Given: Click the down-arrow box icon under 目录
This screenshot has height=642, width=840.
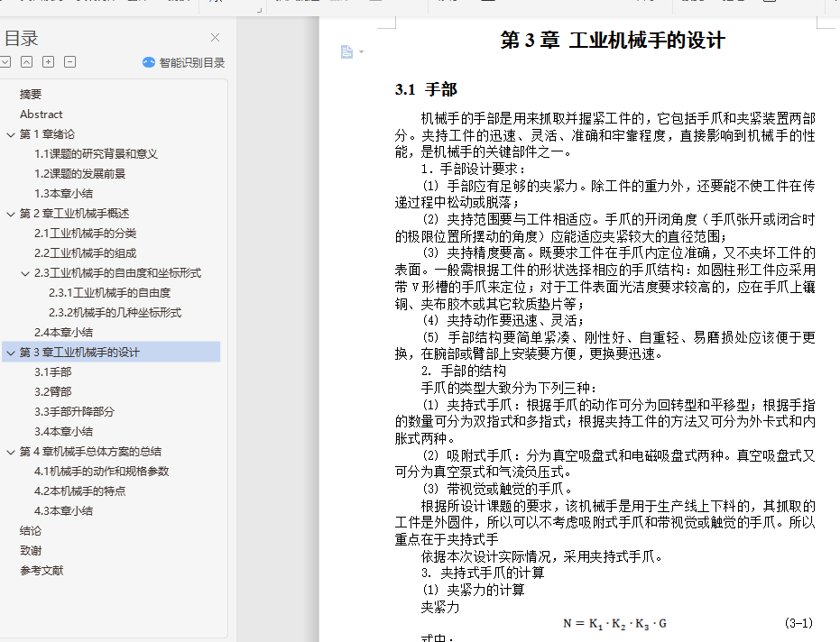Looking at the screenshot, I should (x=5, y=62).
